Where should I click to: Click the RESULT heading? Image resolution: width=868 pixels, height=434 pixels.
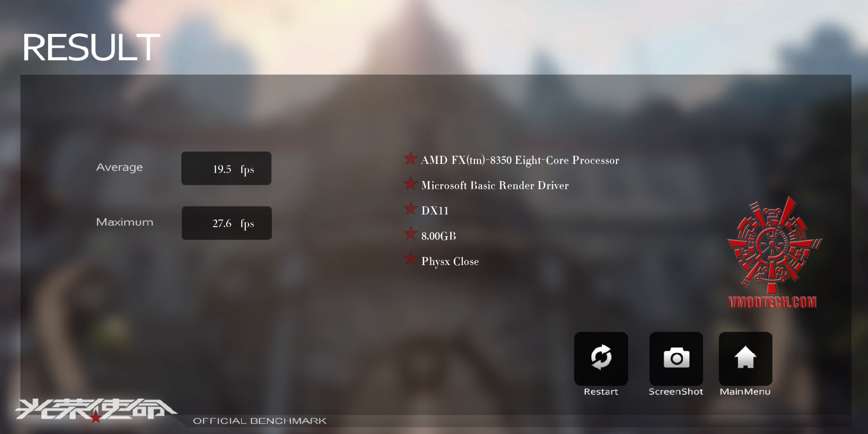pyautogui.click(x=91, y=48)
